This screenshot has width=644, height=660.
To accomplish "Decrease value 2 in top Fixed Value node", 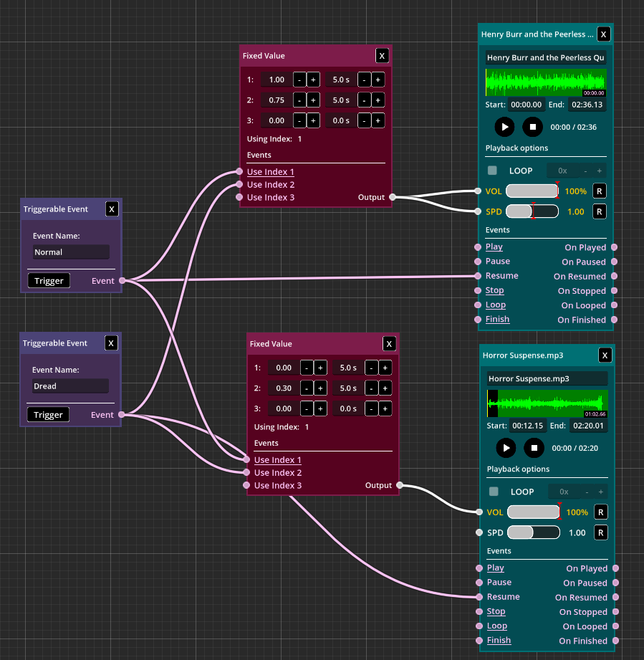I will pyautogui.click(x=299, y=100).
